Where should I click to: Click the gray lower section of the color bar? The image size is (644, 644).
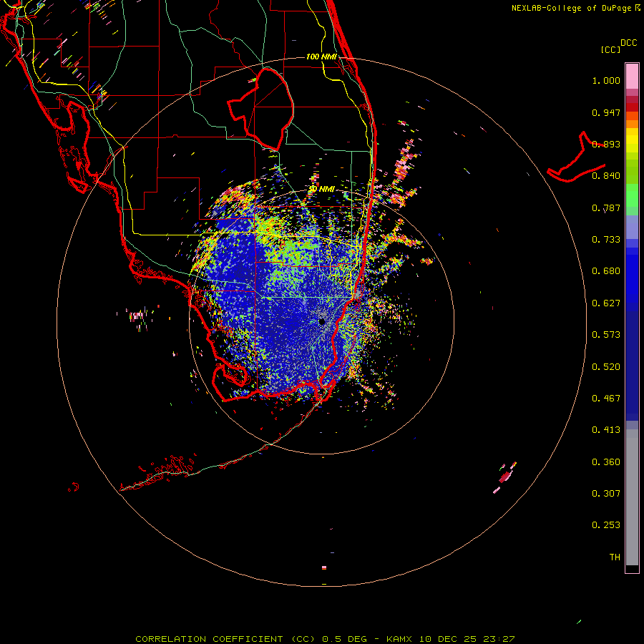click(x=632, y=497)
